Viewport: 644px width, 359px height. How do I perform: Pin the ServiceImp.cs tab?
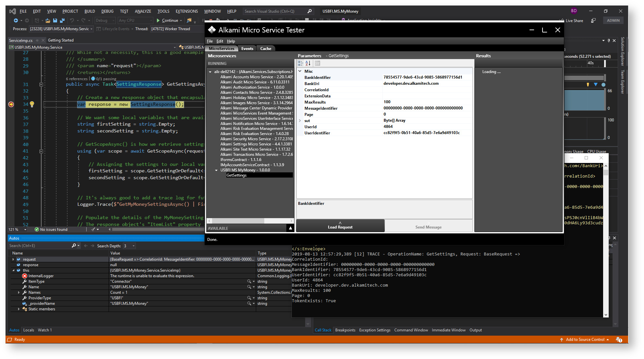pos(37,40)
